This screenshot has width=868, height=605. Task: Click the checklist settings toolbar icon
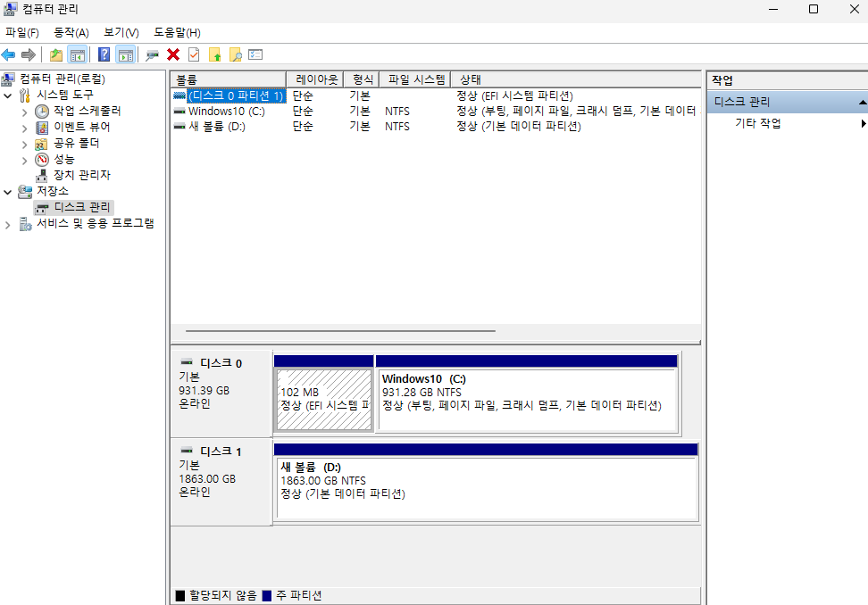(255, 54)
